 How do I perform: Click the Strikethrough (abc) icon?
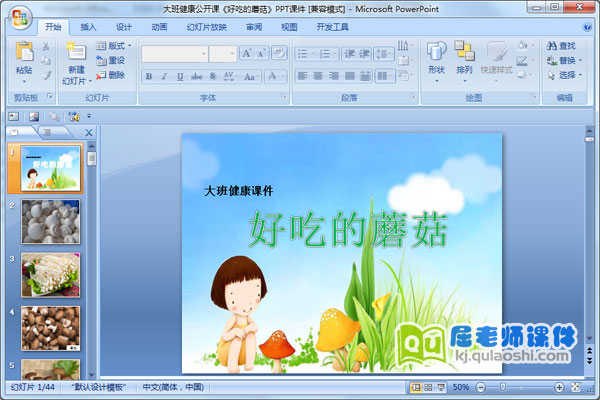pos(196,77)
